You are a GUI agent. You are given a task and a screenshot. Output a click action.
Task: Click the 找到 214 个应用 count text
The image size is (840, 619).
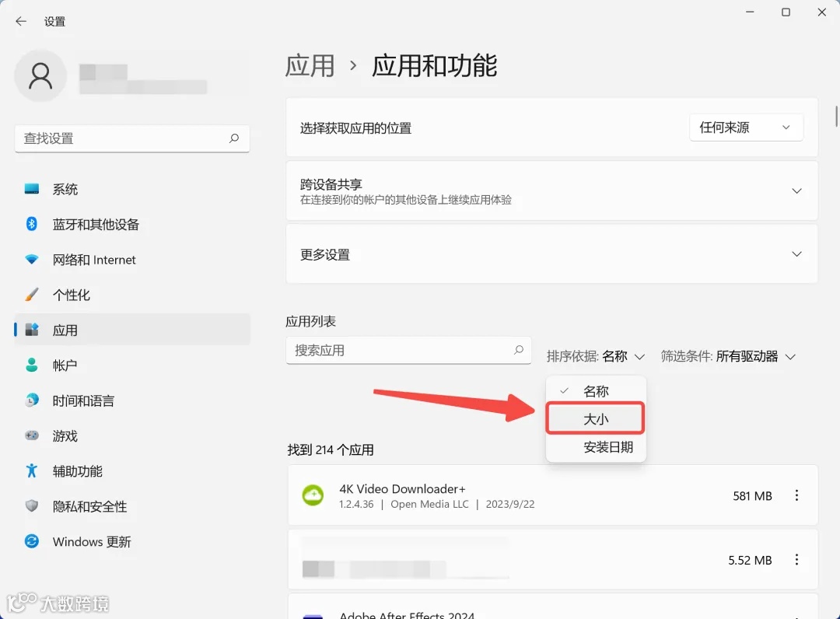point(331,449)
